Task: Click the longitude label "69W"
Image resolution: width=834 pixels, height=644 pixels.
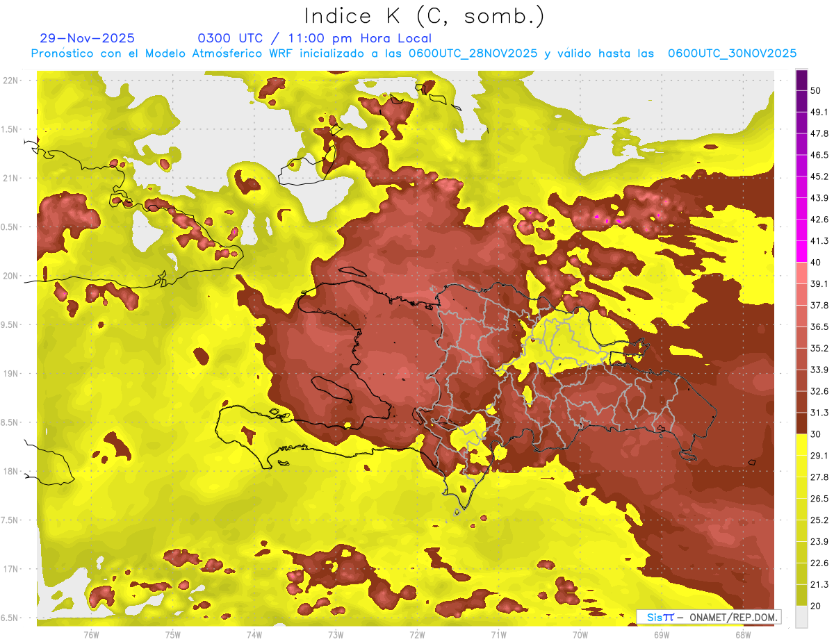Action: point(662,634)
